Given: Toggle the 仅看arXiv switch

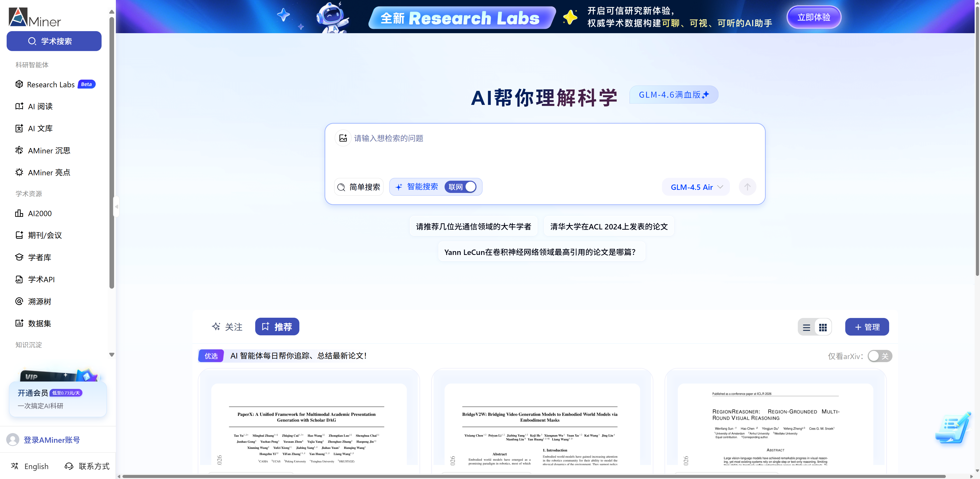Looking at the screenshot, I should point(879,356).
